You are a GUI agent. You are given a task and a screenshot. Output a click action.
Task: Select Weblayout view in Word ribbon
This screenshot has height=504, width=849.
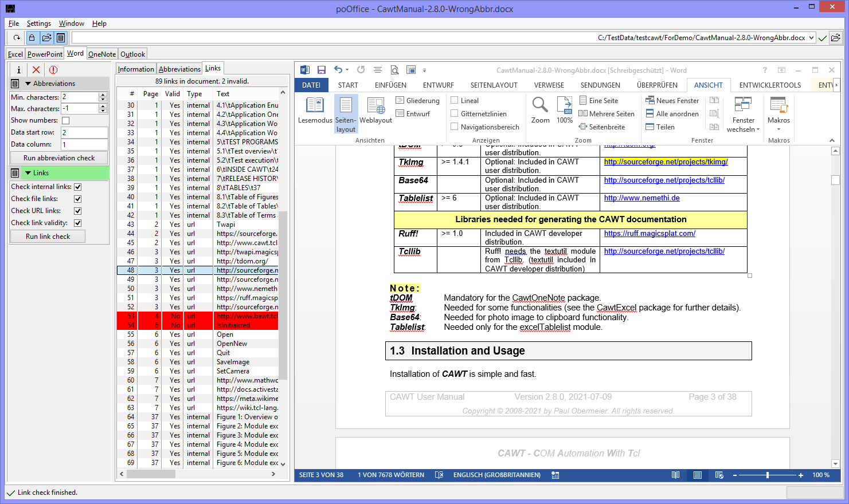[375, 111]
